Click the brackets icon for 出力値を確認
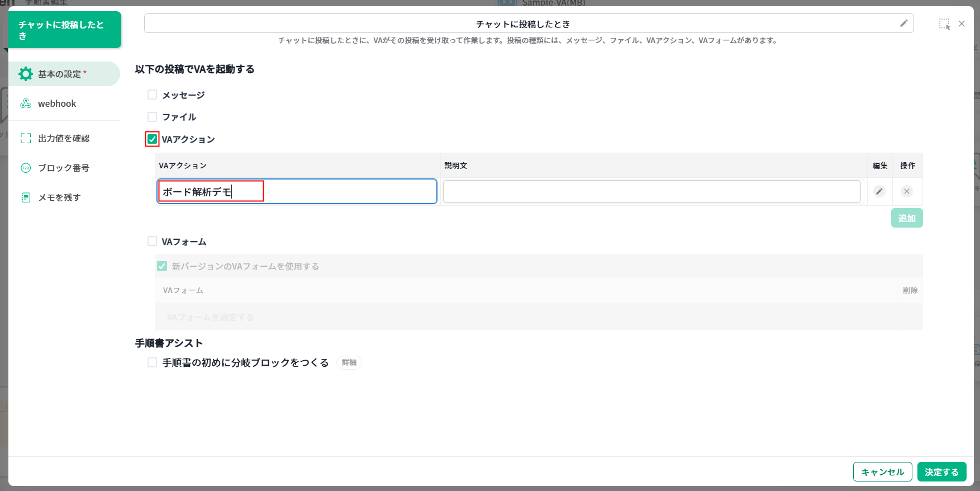This screenshot has height=491, width=980. pos(26,138)
